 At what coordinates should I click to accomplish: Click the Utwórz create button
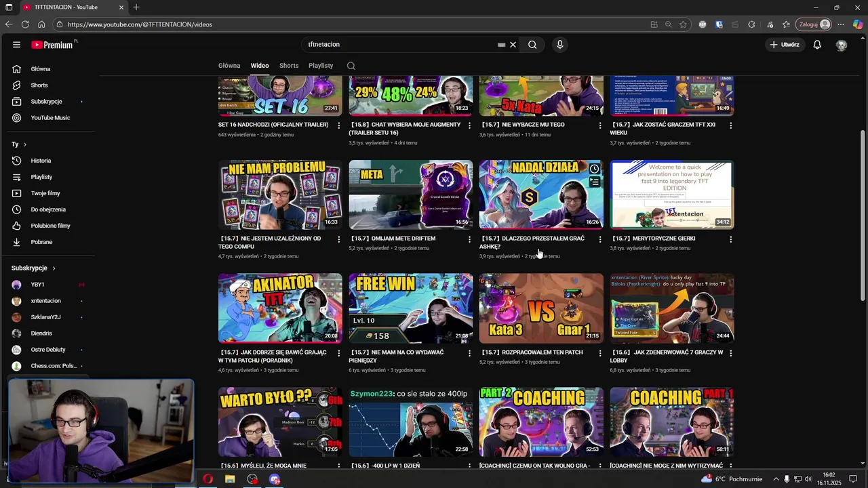coord(784,45)
